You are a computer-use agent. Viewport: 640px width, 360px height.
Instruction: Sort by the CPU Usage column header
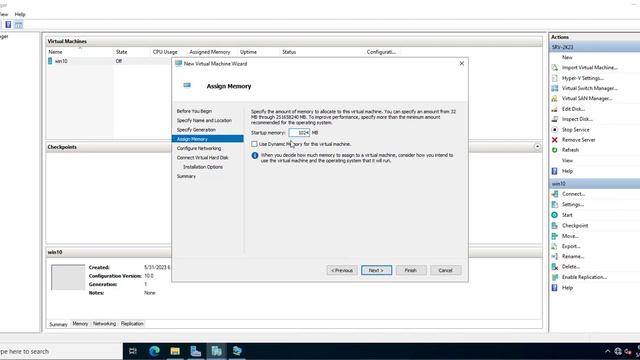tap(165, 52)
